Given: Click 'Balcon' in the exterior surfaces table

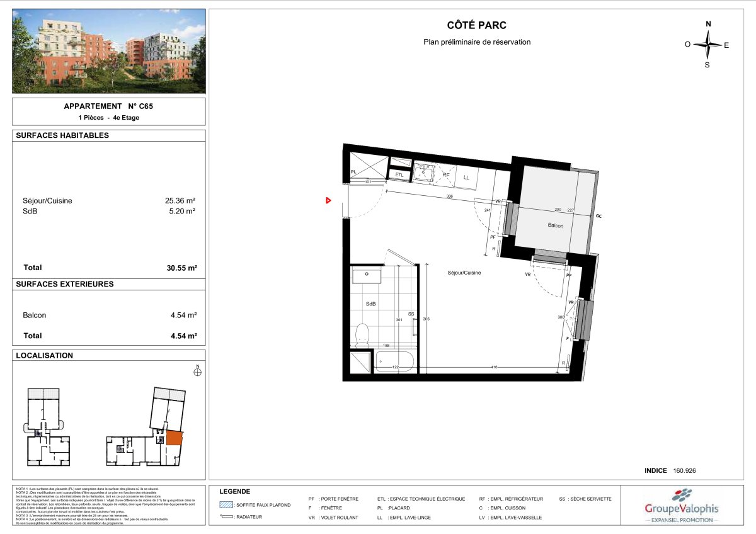Looking at the screenshot, I should point(34,315).
